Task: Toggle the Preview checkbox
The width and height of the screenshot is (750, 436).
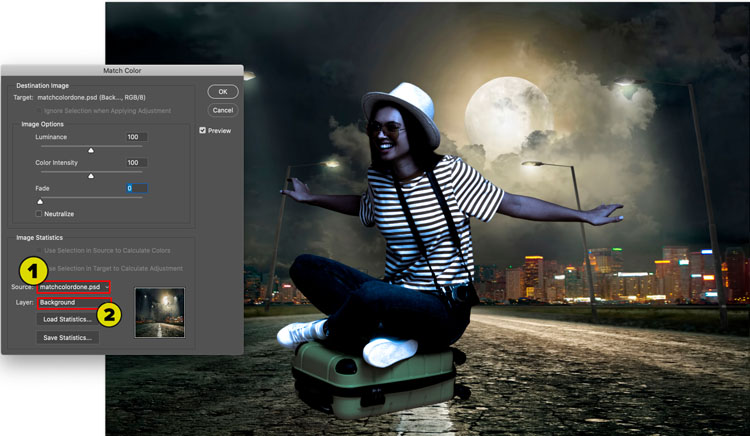Action: point(203,130)
